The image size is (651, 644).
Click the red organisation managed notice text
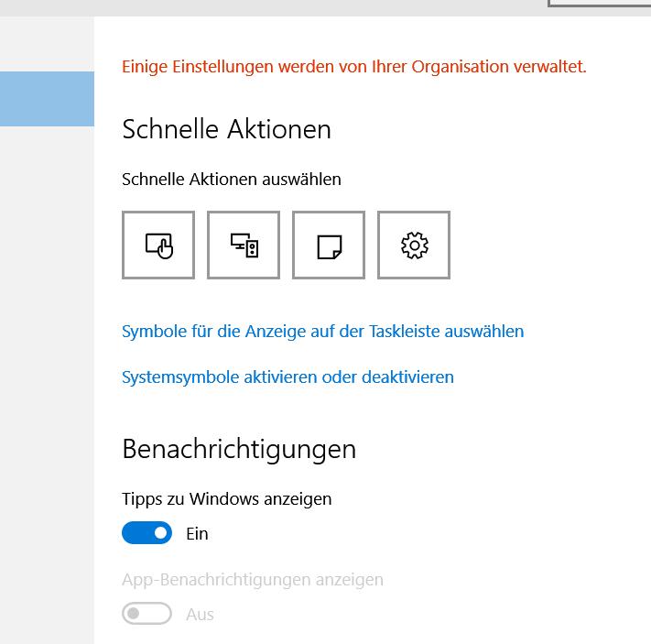pyautogui.click(x=353, y=67)
